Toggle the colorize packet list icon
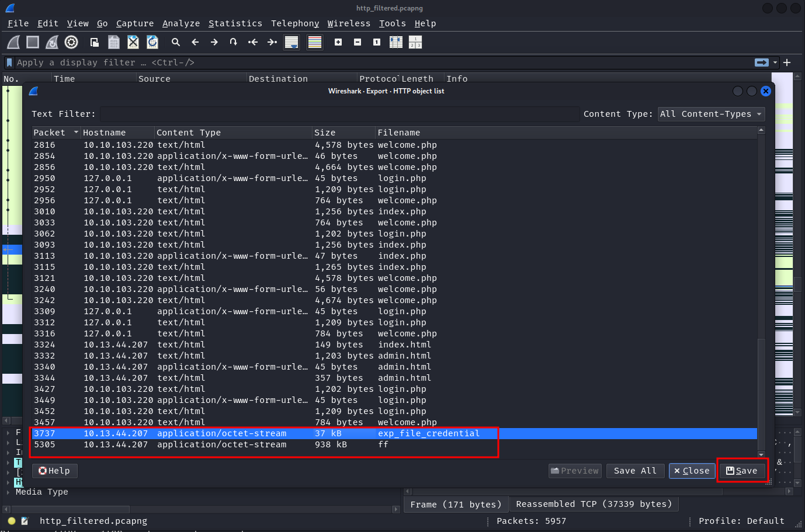This screenshot has height=532, width=805. point(315,42)
